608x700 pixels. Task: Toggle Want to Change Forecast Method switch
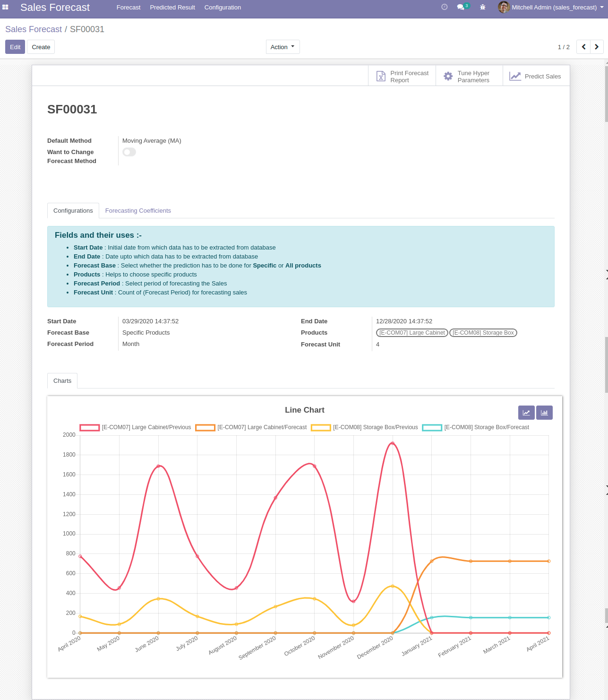click(129, 152)
